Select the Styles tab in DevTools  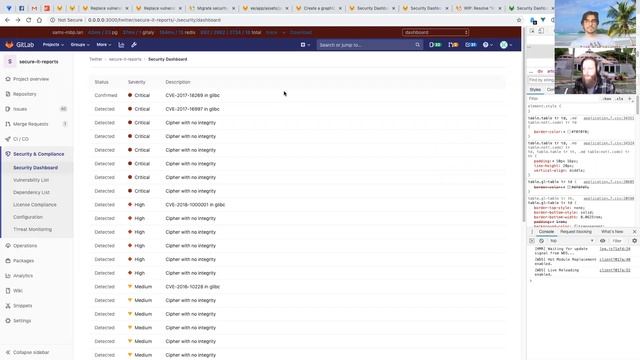(x=535, y=90)
